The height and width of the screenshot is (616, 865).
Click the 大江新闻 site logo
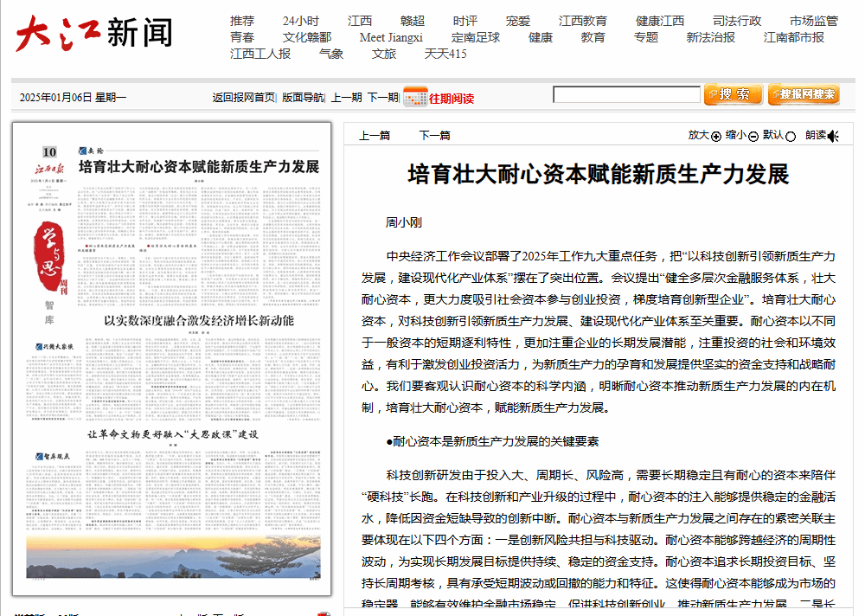[93, 33]
